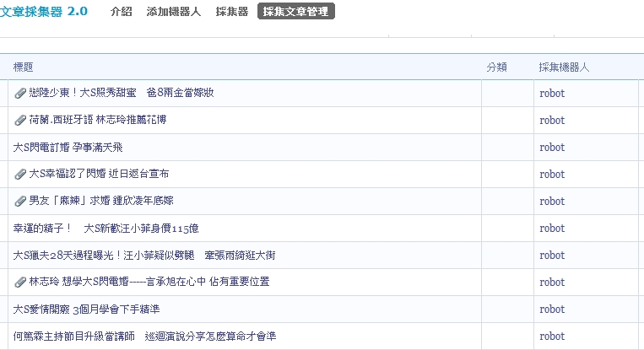
Task: Open article 幸運的精子！大S新歡汪小菲身價115億
Action: pos(106,229)
